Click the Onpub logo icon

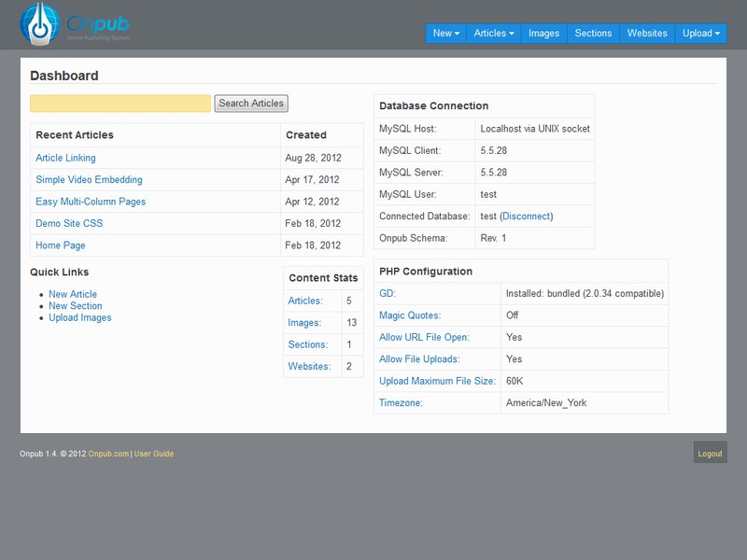40,24
